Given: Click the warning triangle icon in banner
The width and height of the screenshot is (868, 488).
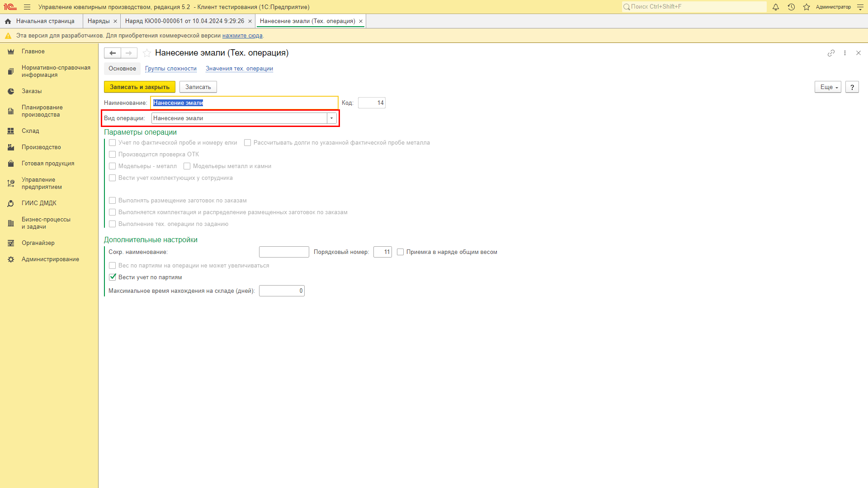Looking at the screenshot, I should pos(8,36).
